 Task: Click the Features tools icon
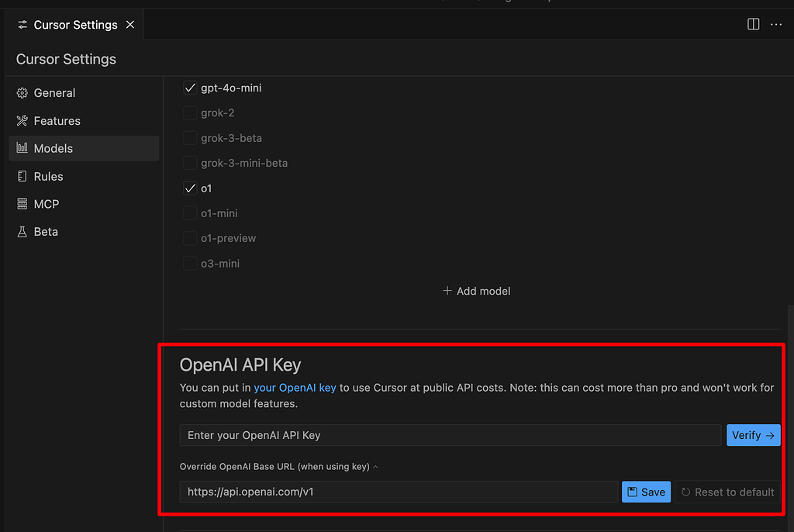(x=22, y=120)
